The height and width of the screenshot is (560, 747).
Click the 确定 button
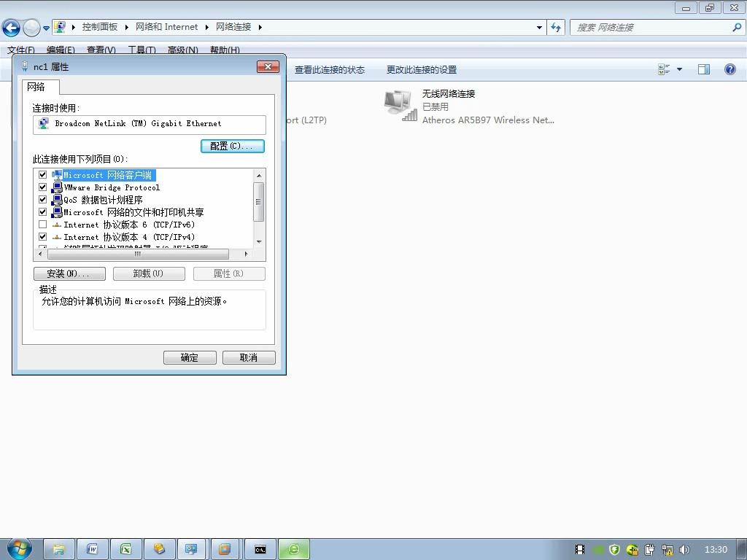tap(190, 357)
